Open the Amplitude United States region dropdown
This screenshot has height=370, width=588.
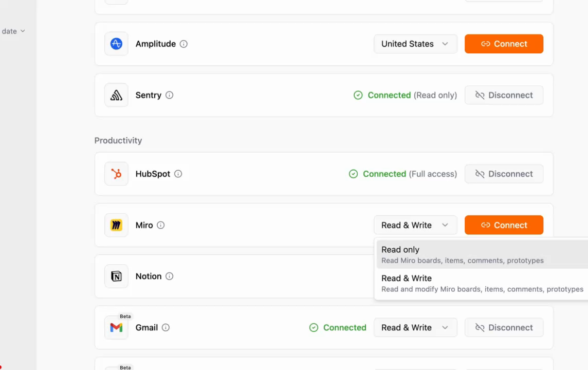coord(415,44)
